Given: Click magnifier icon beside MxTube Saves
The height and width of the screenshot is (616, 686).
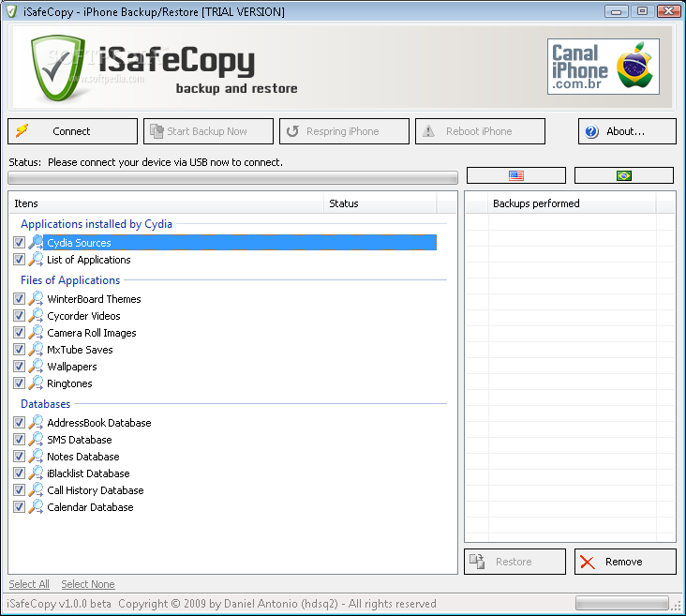Looking at the screenshot, I should click(36, 349).
